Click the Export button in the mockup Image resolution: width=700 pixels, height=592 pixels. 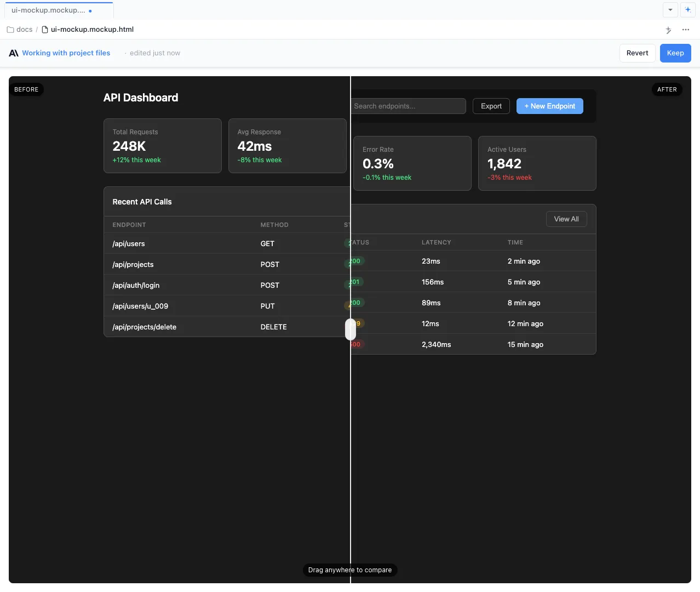click(490, 106)
